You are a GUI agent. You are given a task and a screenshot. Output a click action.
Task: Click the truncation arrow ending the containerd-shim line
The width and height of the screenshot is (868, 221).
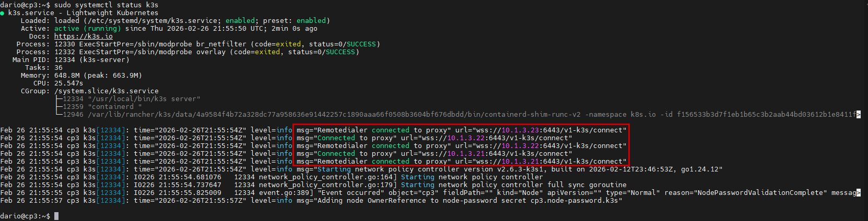pos(859,115)
